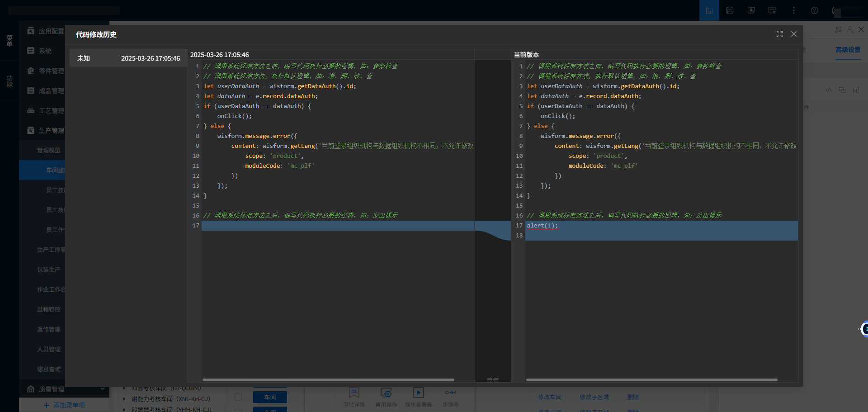Click the trash delete icon in right panel

click(855, 90)
